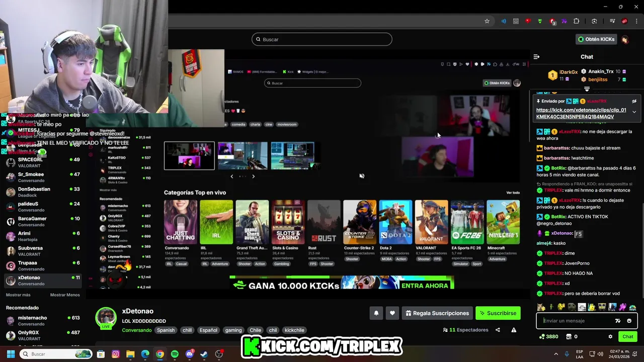Click Regala Suscripciones button

click(x=437, y=313)
